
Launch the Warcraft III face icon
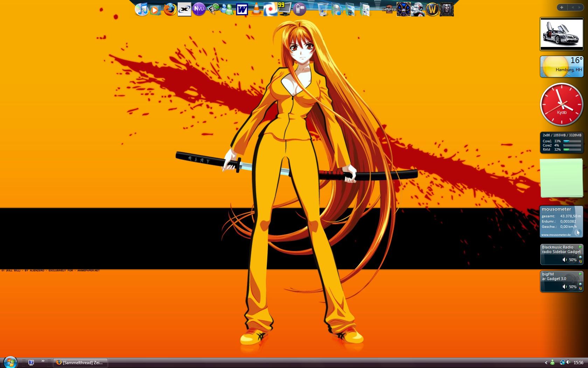[x=447, y=9]
